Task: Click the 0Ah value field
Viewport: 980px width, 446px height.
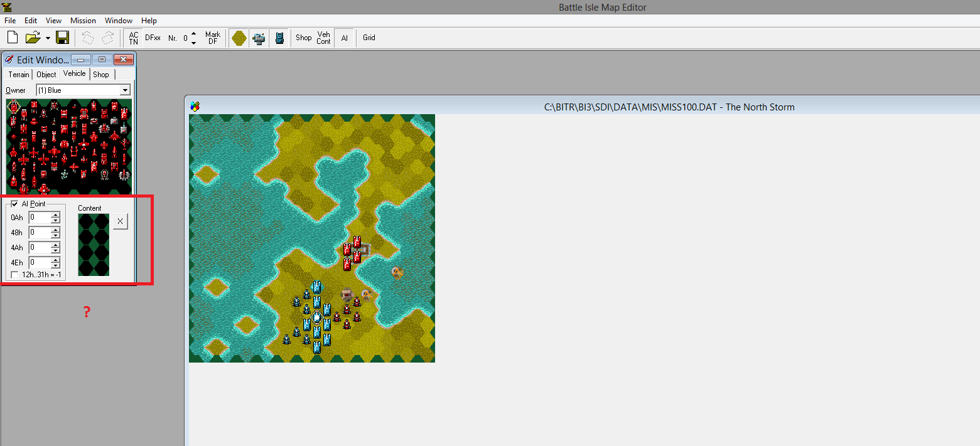Action: (x=40, y=218)
